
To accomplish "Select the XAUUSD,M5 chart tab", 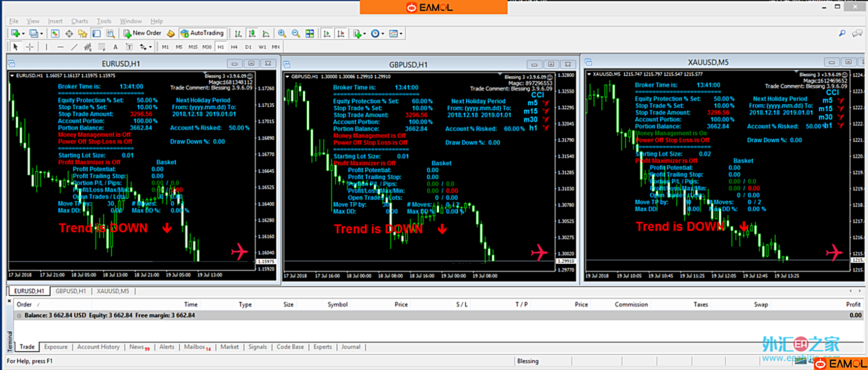I will [x=113, y=291].
